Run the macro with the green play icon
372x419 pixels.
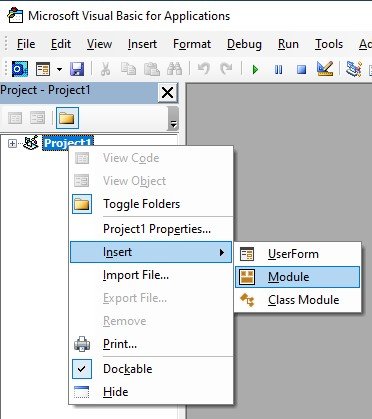(255, 69)
